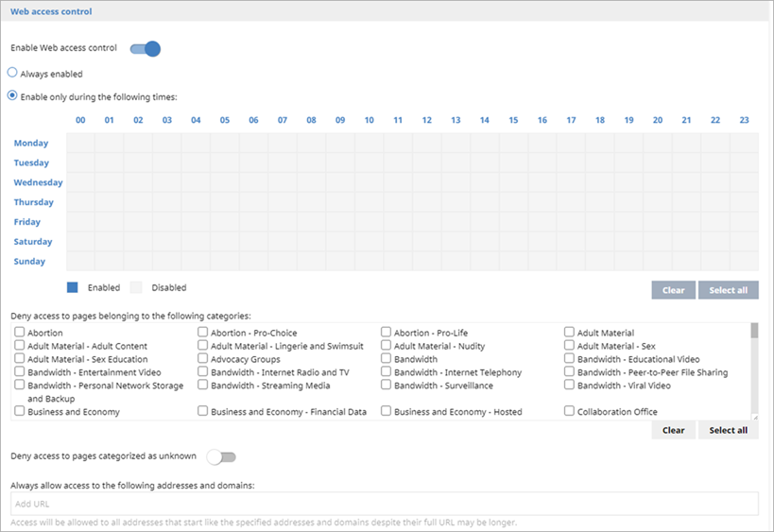Viewport: 774px width, 532px height.
Task: Check the Abortion category checkbox
Action: [x=20, y=332]
